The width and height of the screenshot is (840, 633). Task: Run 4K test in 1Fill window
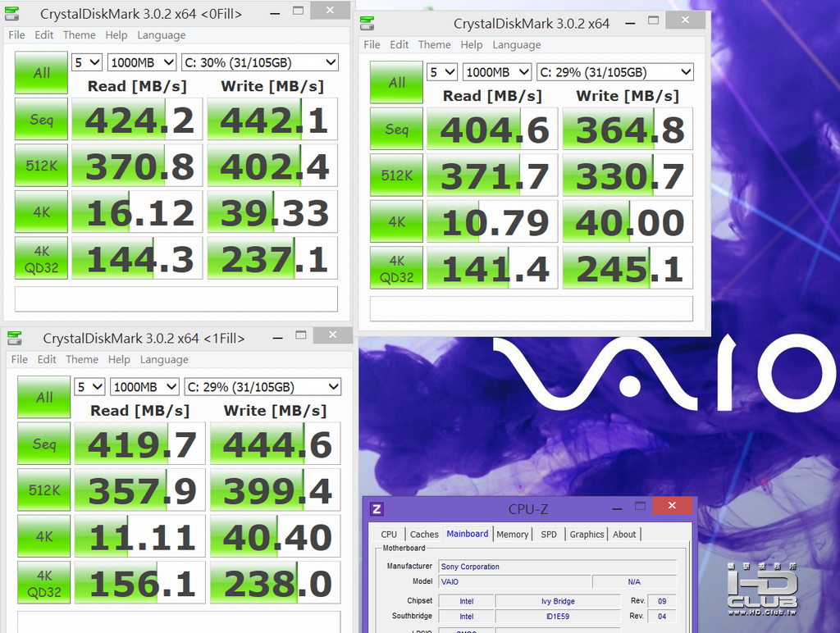44,536
